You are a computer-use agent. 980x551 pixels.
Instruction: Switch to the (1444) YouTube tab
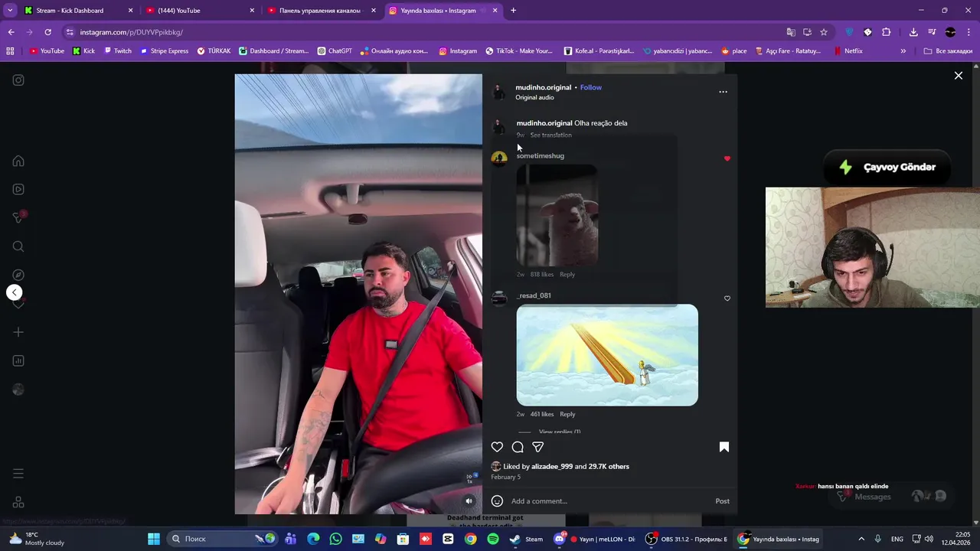199,11
